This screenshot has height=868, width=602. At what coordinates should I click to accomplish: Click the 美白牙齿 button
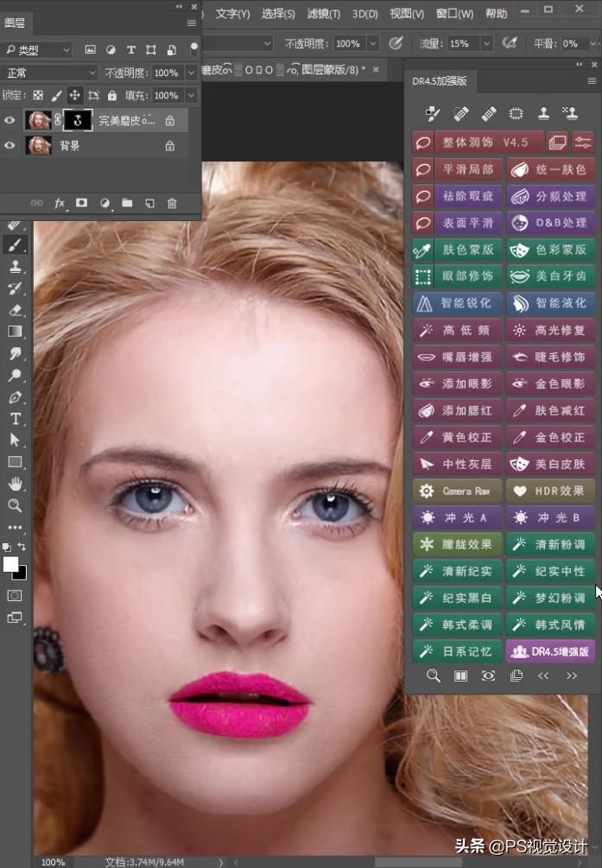coord(550,276)
